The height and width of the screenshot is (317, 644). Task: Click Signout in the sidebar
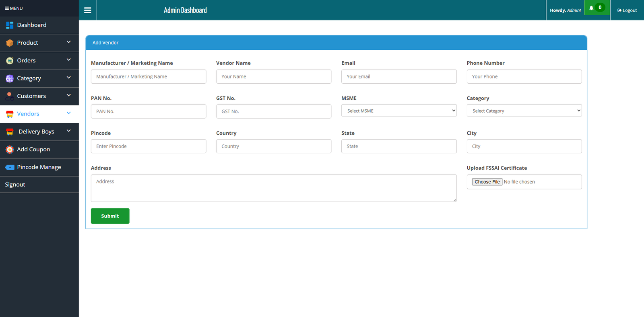click(39, 185)
